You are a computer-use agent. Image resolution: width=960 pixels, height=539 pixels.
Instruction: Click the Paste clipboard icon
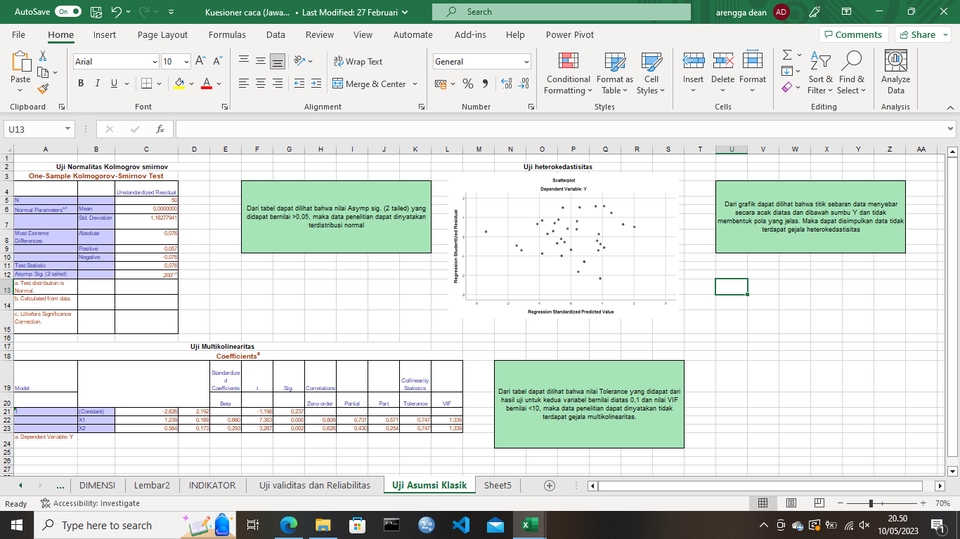coord(20,62)
